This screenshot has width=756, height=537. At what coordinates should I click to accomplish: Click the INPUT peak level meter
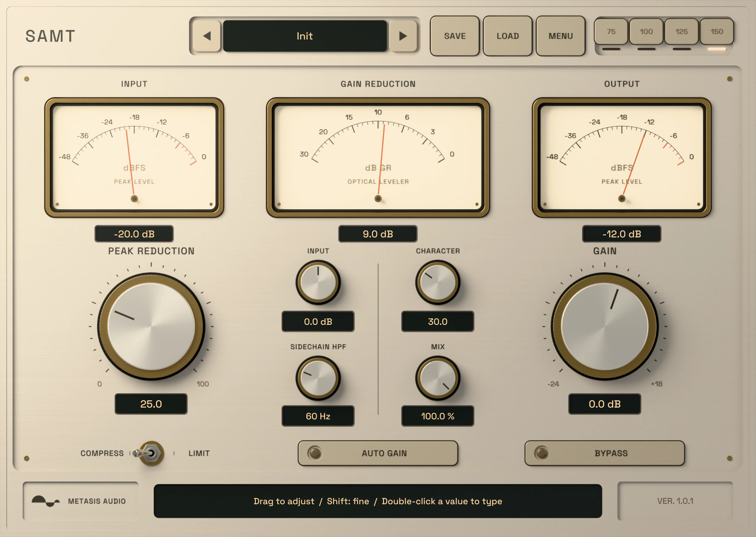pyautogui.click(x=134, y=158)
